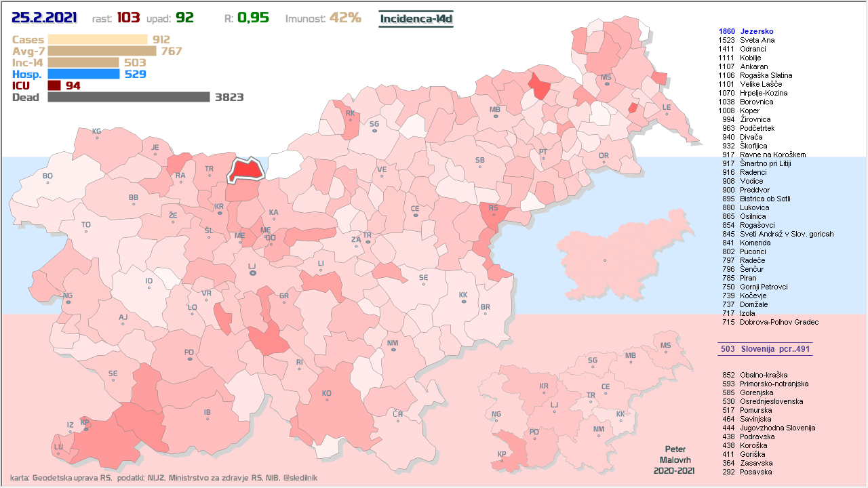Click the blue Hosp. bar
868x488 pixels.
click(83, 74)
